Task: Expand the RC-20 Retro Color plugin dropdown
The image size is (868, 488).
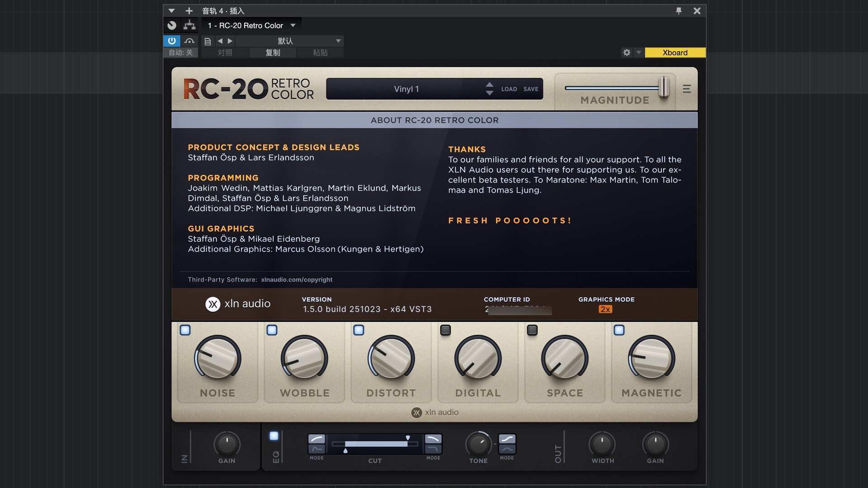Action: click(293, 25)
